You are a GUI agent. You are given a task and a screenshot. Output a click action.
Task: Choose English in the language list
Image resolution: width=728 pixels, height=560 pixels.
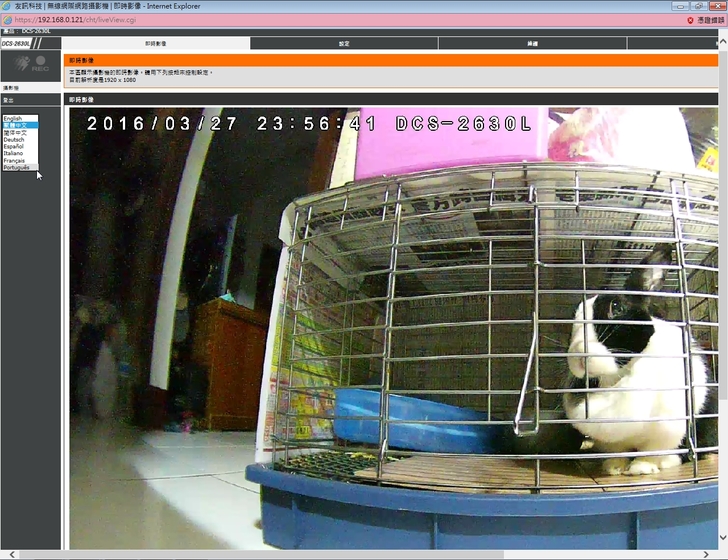click(x=20, y=118)
